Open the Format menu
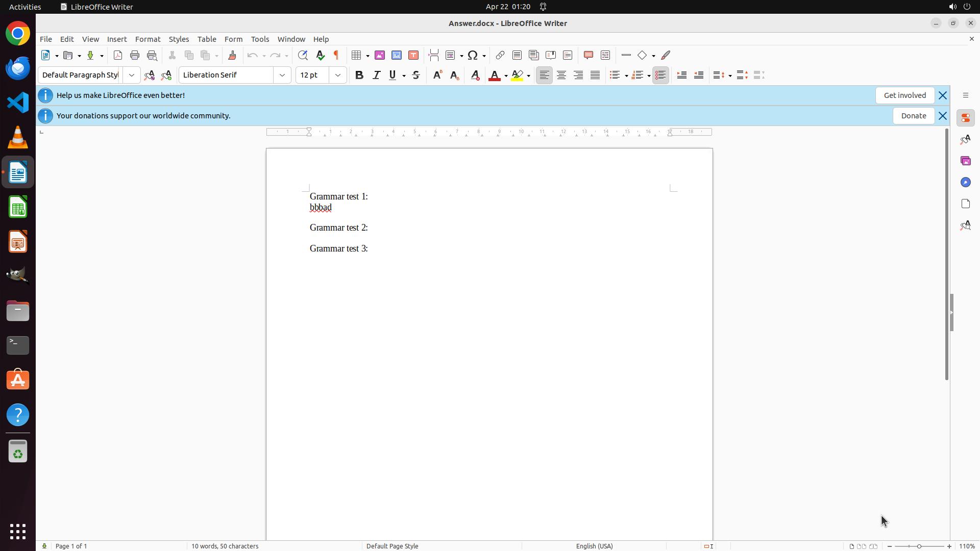980x551 pixels. click(x=148, y=39)
